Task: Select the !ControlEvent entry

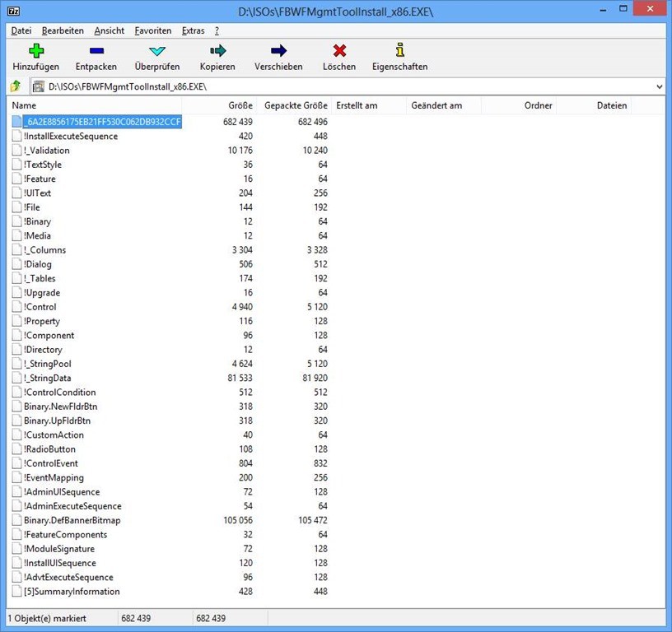Action: click(x=51, y=463)
